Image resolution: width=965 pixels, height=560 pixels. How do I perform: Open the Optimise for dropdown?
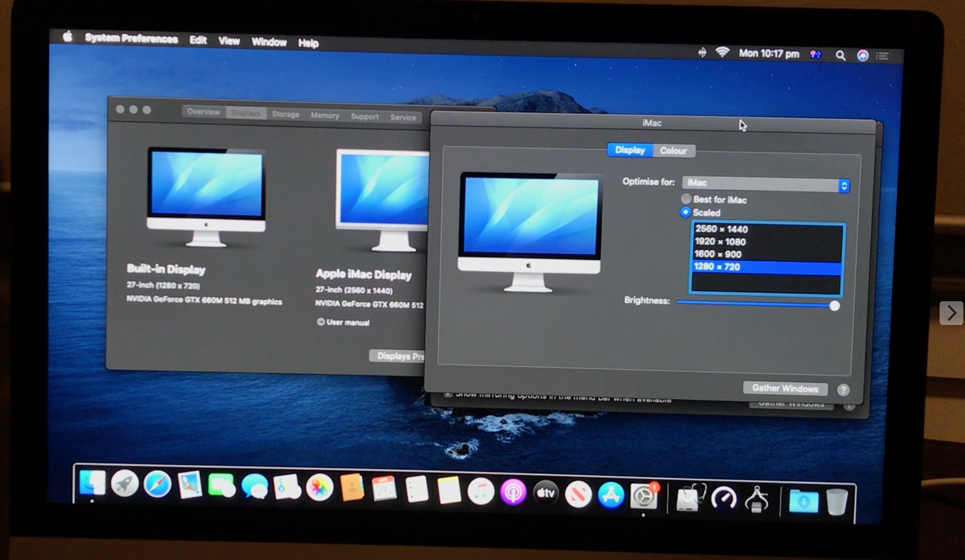coord(766,184)
